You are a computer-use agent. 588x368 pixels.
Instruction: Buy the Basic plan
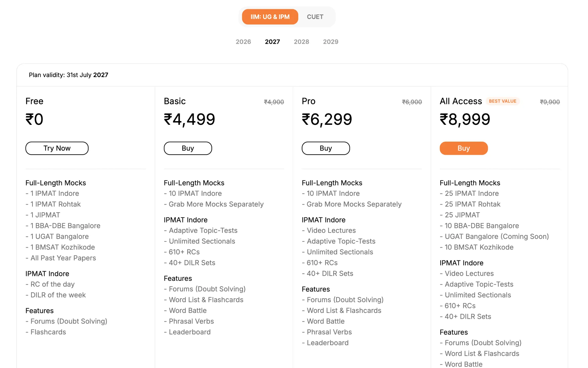point(188,148)
